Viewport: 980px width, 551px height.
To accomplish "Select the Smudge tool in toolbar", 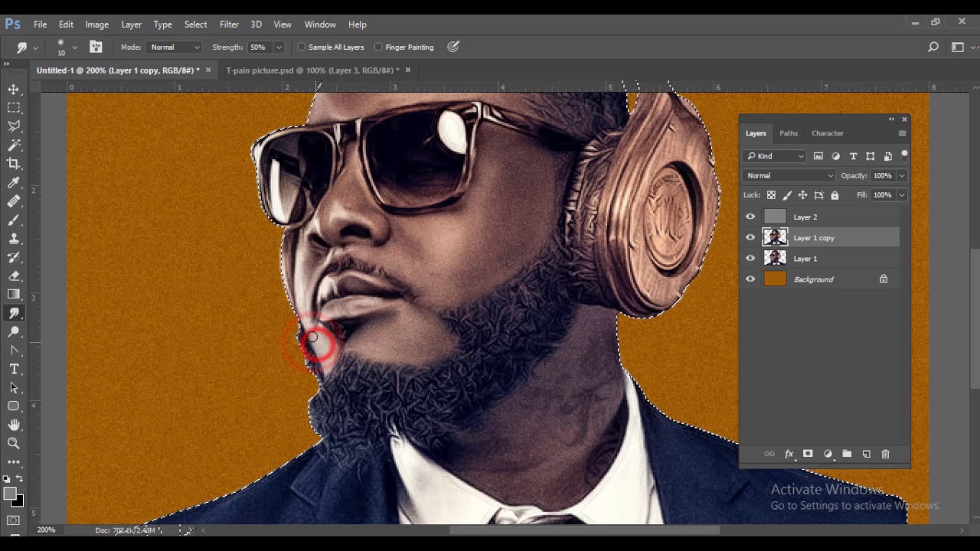I will (14, 314).
